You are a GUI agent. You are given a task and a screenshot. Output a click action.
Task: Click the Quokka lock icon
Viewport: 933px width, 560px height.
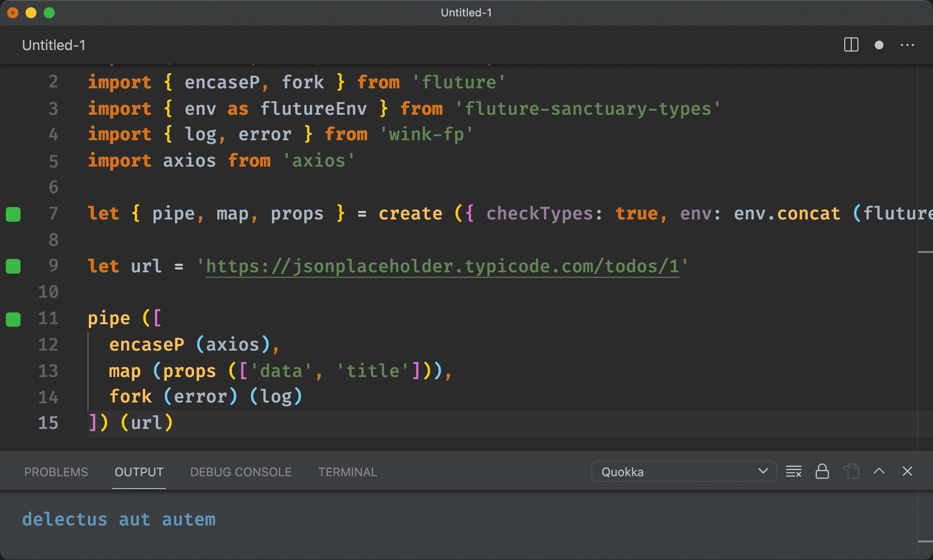pos(822,472)
